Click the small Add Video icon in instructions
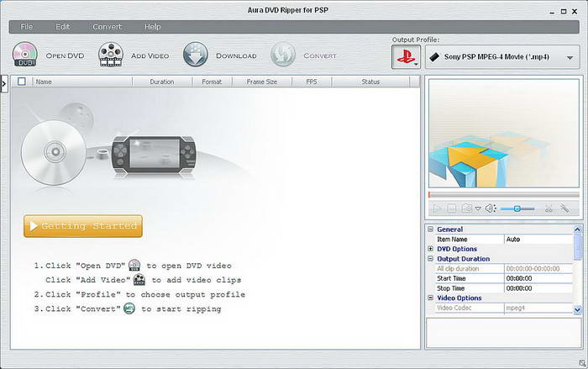 (139, 279)
